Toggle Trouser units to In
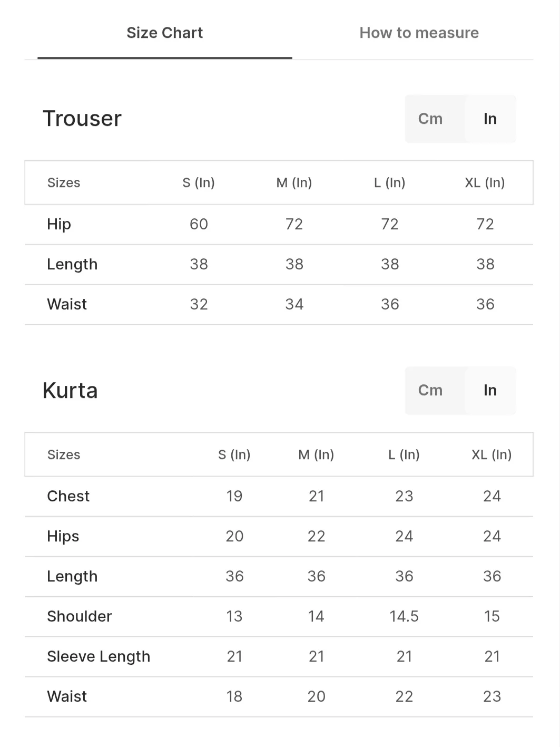Viewport: 560px width, 747px height. point(490,119)
